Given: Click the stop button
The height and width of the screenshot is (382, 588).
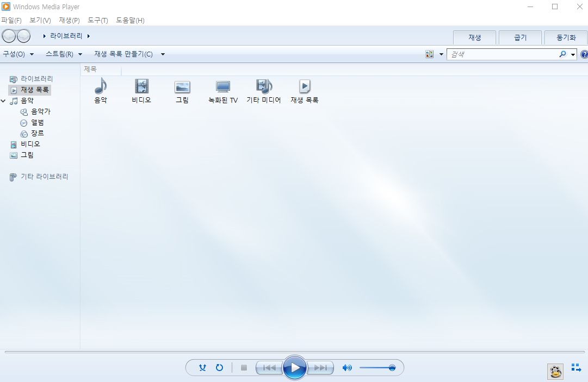Looking at the screenshot, I should coord(244,367).
